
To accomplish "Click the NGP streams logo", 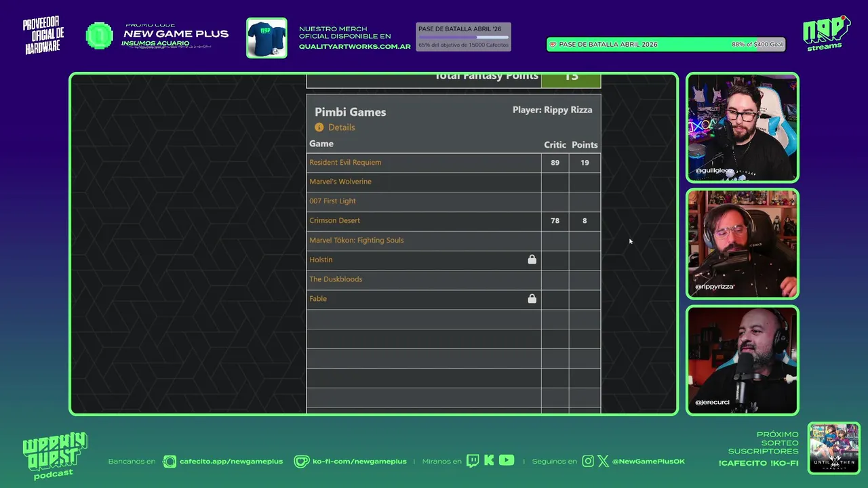I will click(826, 33).
